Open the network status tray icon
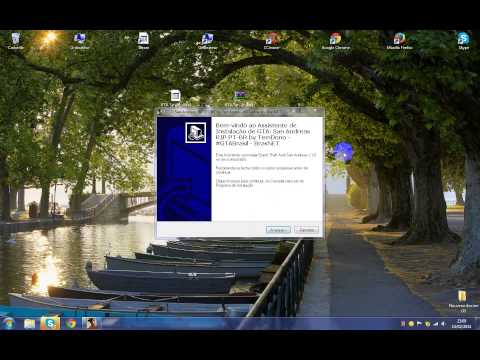Viewport: 480px width, 360px height. [435, 324]
